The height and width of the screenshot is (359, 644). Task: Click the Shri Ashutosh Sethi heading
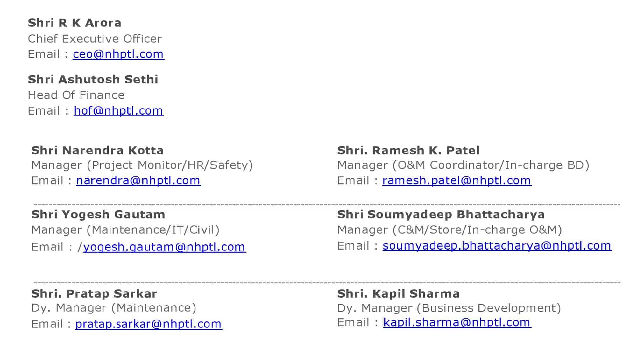tap(93, 79)
